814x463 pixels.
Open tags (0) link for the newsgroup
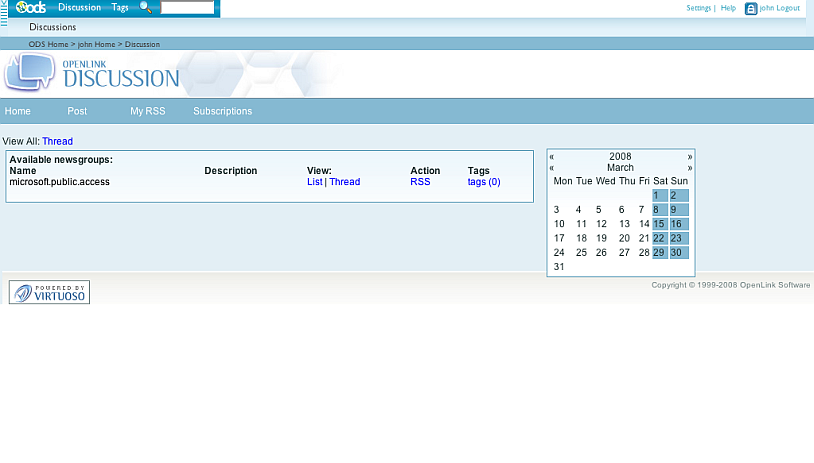[484, 182]
